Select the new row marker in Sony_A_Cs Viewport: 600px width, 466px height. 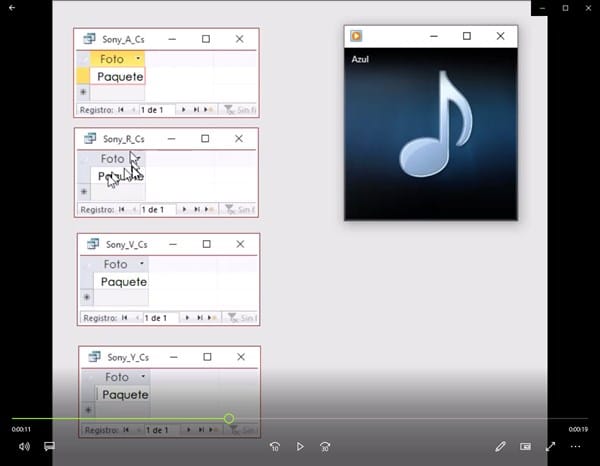(83, 92)
